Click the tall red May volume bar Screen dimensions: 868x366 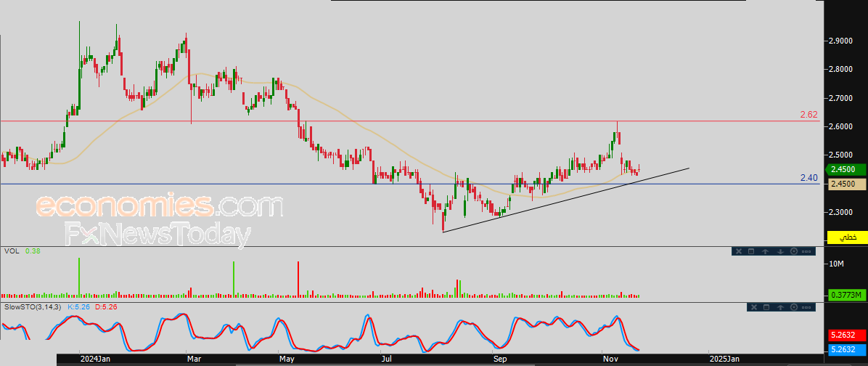298,279
